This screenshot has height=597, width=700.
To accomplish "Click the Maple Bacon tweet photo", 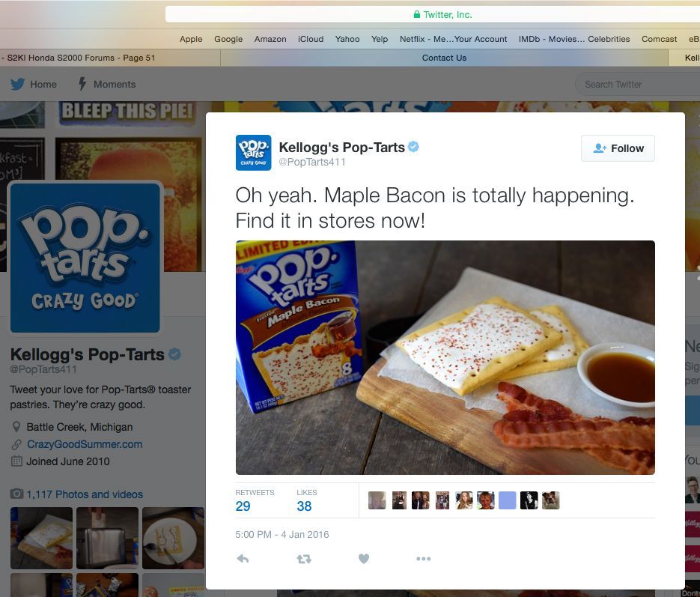I will coord(445,357).
